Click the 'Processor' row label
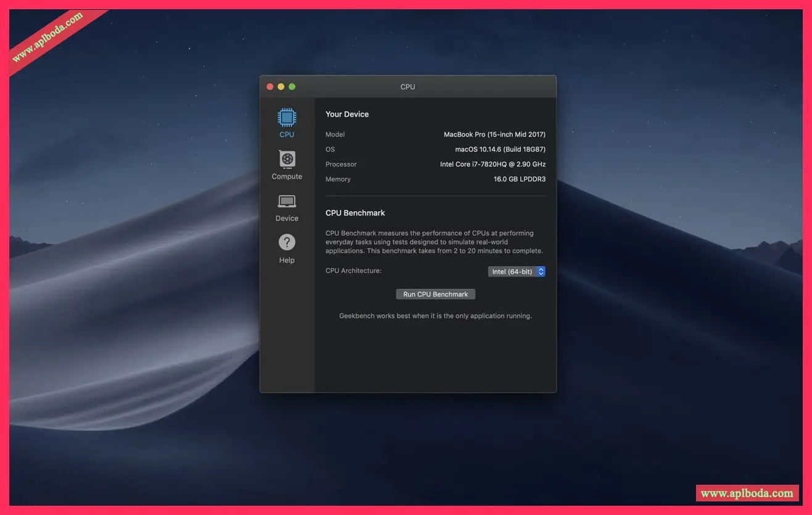 pyautogui.click(x=341, y=164)
